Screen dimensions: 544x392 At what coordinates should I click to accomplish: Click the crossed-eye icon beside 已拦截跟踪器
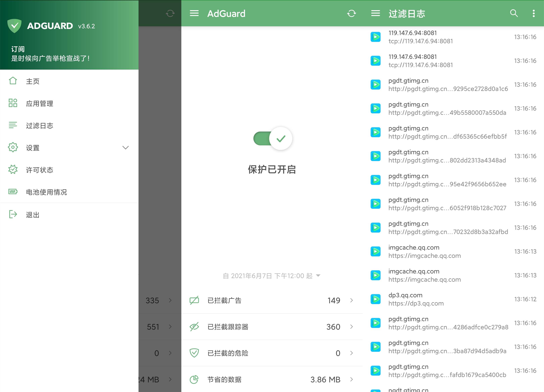194,327
